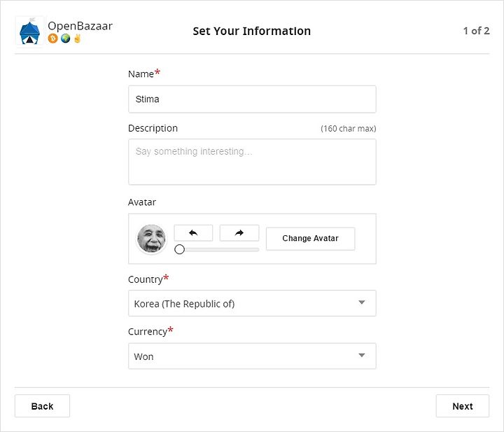Click the OpenBazaar tent logo
Screen dimensions: 504x432
(x=29, y=32)
